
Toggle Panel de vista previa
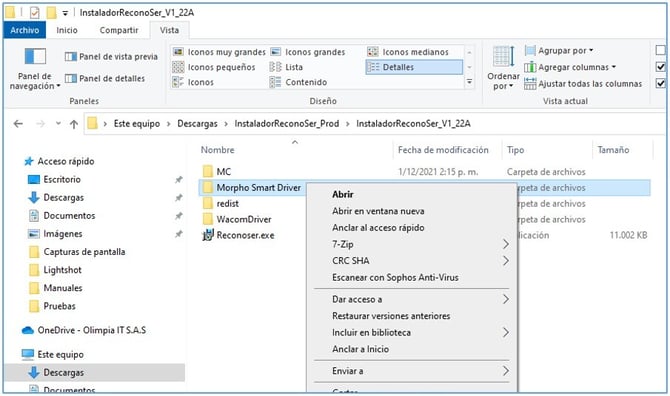(111, 56)
